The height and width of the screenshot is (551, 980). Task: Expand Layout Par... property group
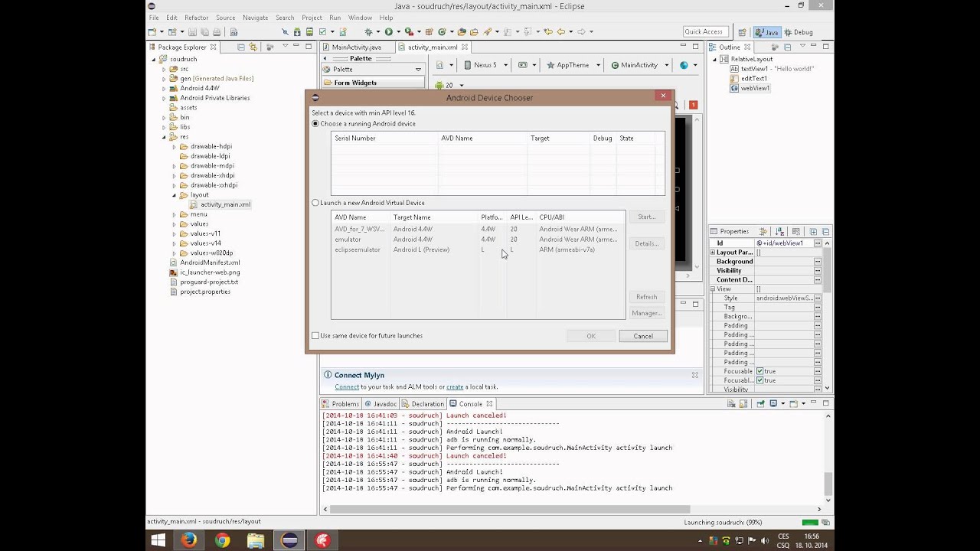pyautogui.click(x=713, y=253)
